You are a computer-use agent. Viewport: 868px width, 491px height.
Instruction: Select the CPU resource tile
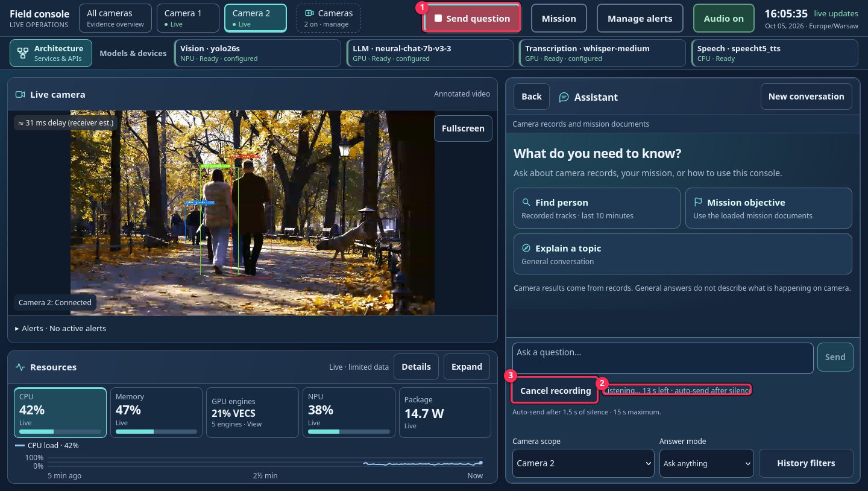tap(60, 413)
